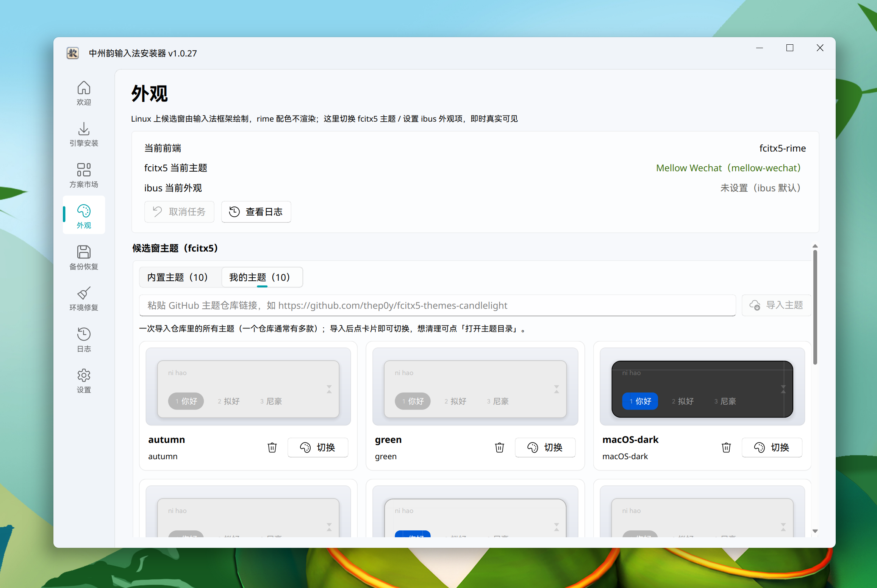Click the macOS-dark theme preview thumbnail
Viewport: 877px width, 588px height.
click(x=702, y=386)
